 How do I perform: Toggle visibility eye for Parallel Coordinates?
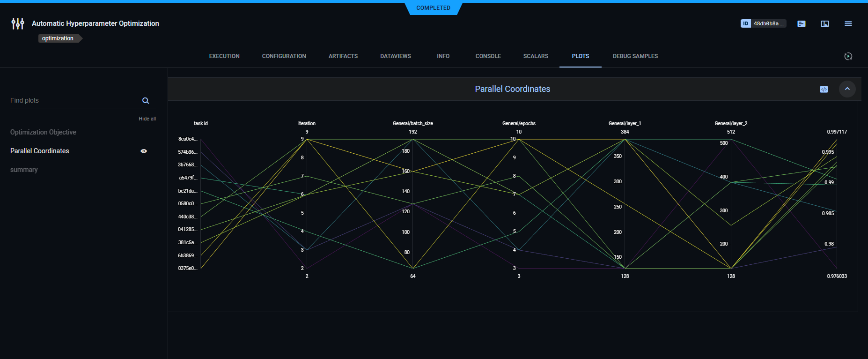click(x=144, y=151)
